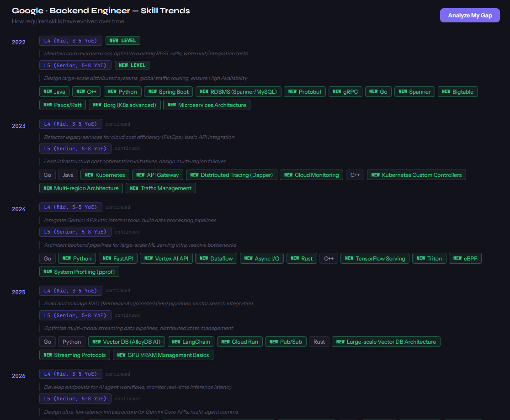Select the NEW Spring Boot skill tag
The image size is (510, 420).
(x=168, y=91)
